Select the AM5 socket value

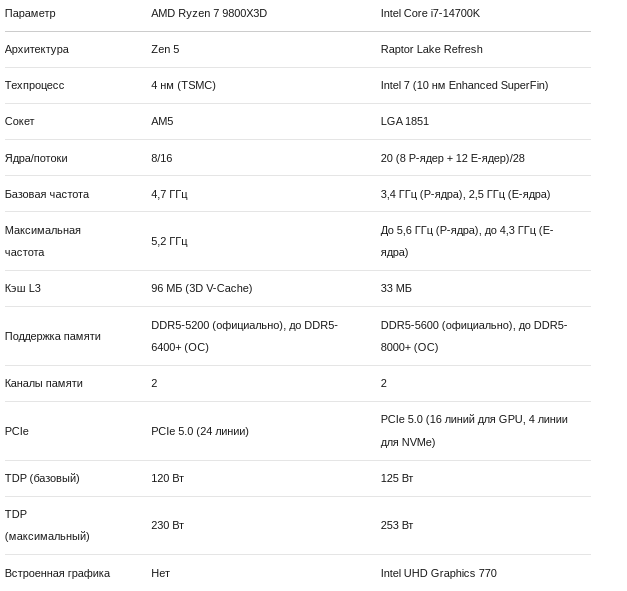tap(162, 121)
